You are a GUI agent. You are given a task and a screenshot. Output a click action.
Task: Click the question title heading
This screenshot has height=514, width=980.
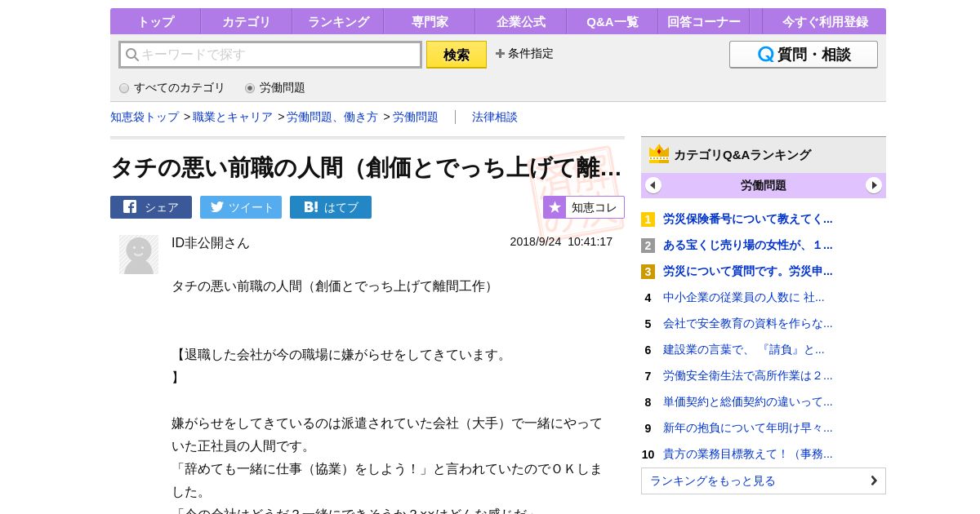click(366, 167)
